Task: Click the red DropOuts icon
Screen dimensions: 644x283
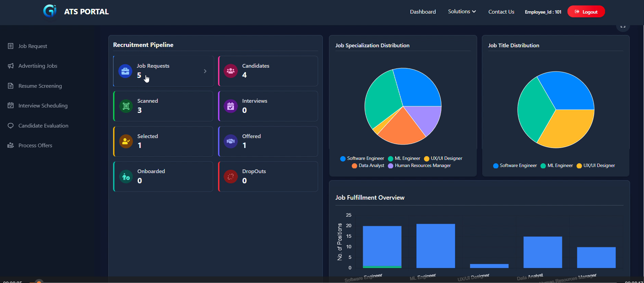Action: click(231, 177)
